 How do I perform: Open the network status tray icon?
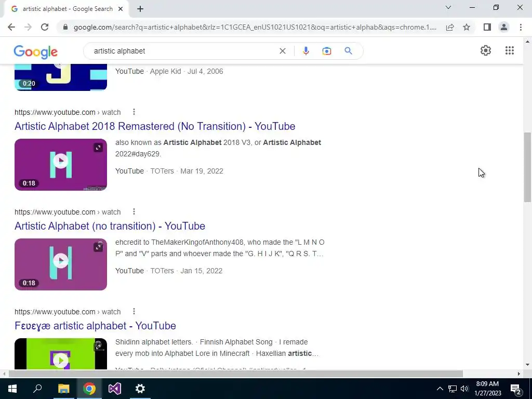click(453, 389)
